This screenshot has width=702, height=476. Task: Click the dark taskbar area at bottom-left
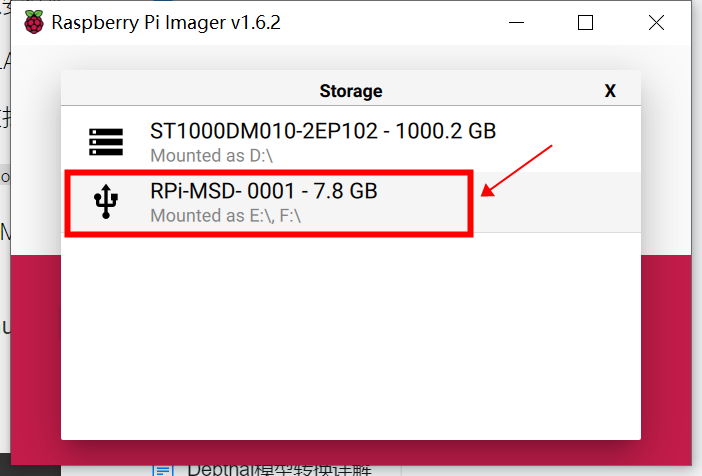pyautogui.click(x=30, y=470)
